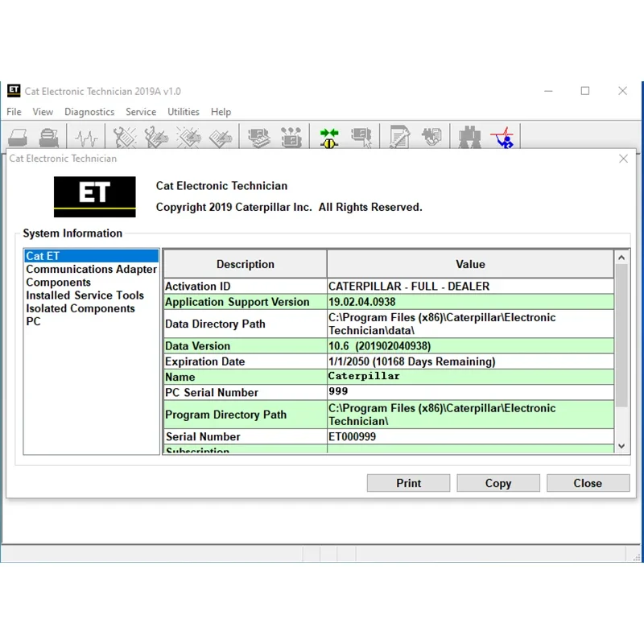Minimize the Cat Electronic Technician window

click(548, 91)
